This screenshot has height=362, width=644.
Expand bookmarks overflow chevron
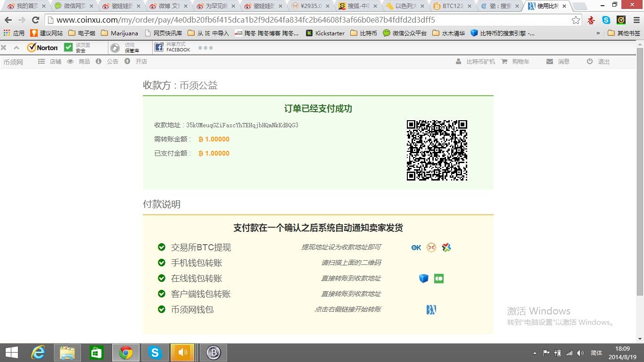click(x=598, y=33)
